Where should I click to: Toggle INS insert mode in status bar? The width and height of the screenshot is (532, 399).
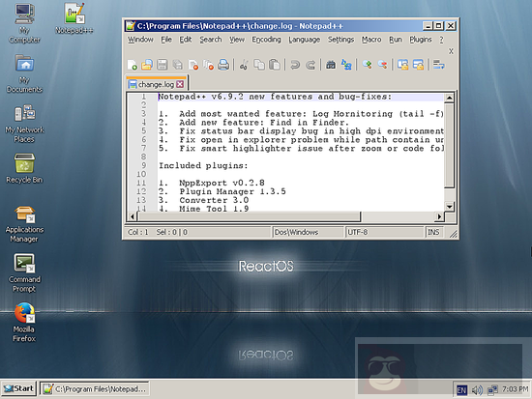[x=434, y=232]
